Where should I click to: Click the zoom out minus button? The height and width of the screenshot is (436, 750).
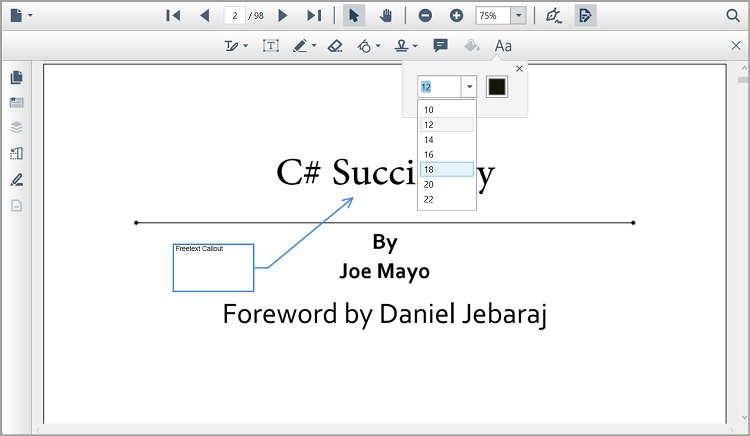(x=425, y=16)
